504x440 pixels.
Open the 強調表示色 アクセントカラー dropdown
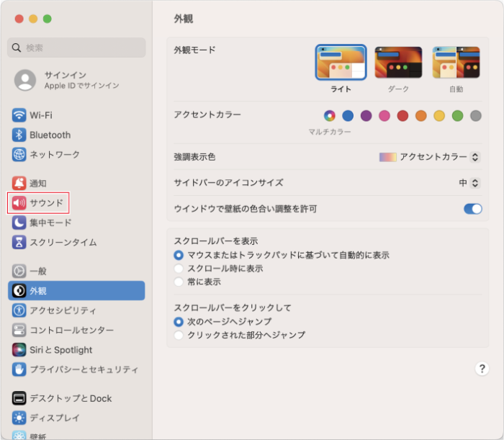pyautogui.click(x=430, y=157)
